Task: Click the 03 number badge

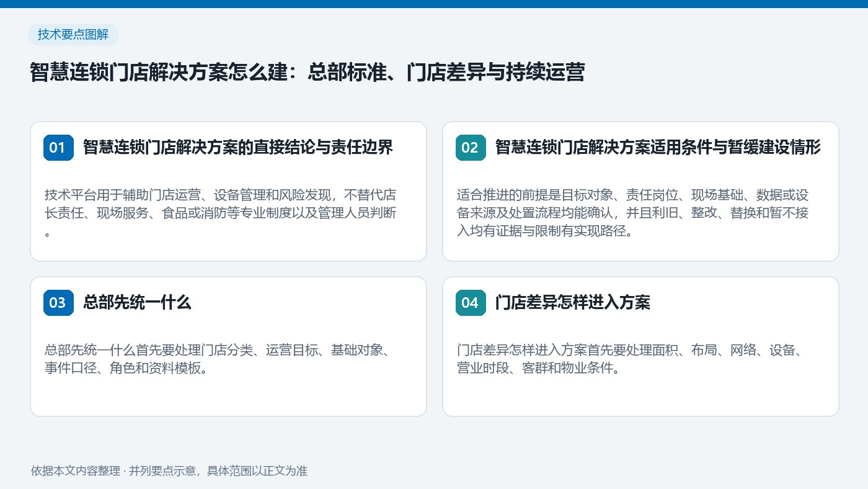Action: point(58,303)
